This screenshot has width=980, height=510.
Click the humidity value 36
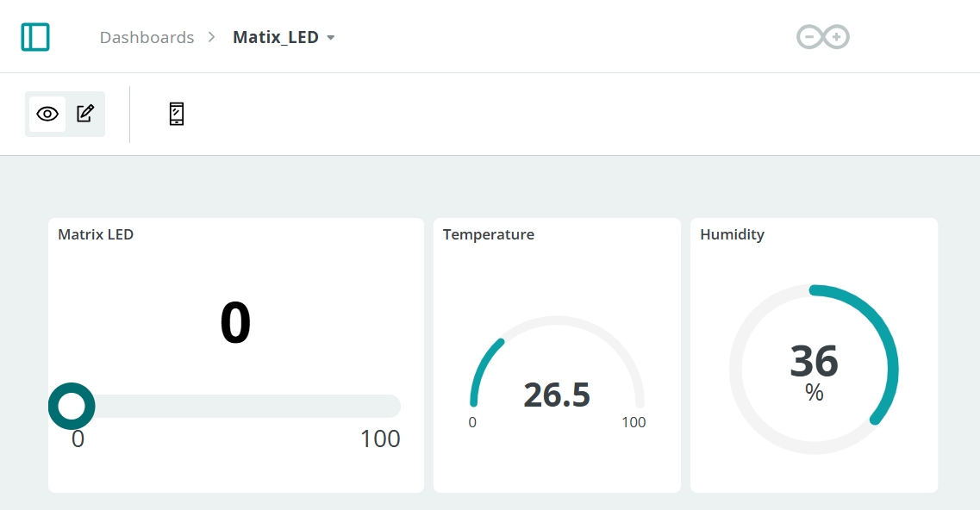[x=814, y=361]
